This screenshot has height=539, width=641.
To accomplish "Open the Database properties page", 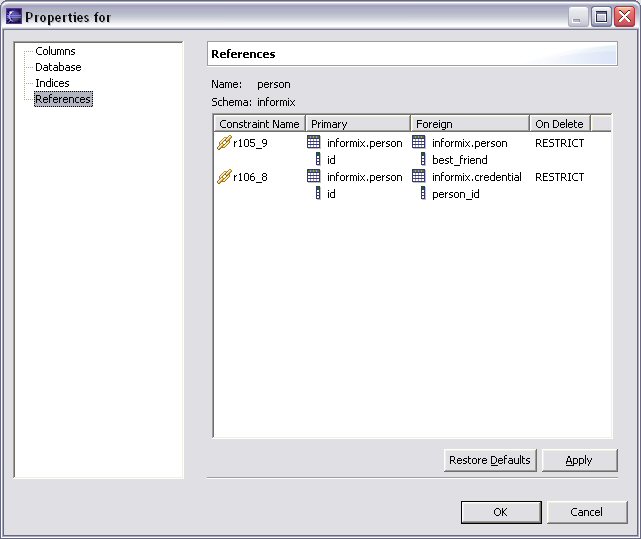I will point(58,67).
